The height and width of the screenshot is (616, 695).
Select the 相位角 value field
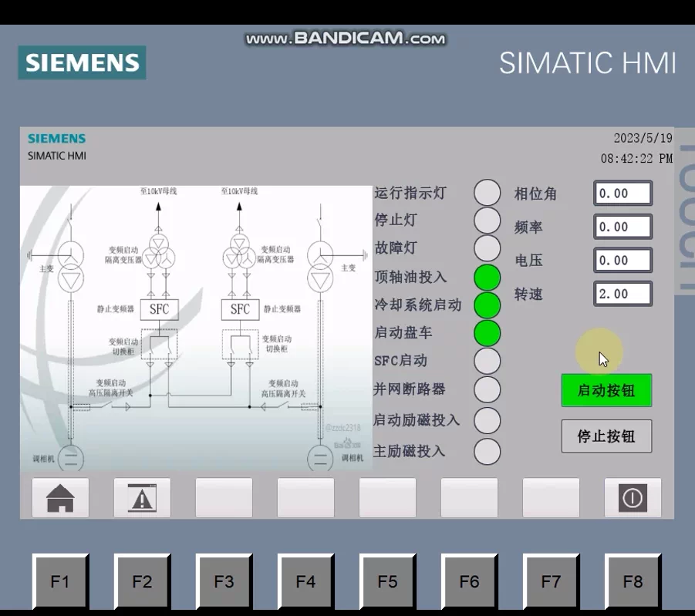click(622, 193)
